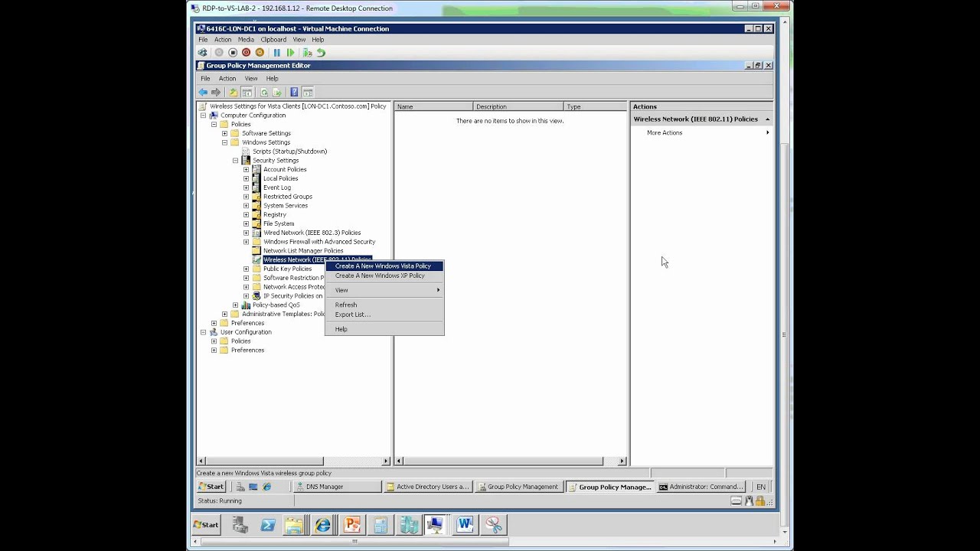
Task: Choose Create A New Windows Vista Policy
Action: [384, 266]
